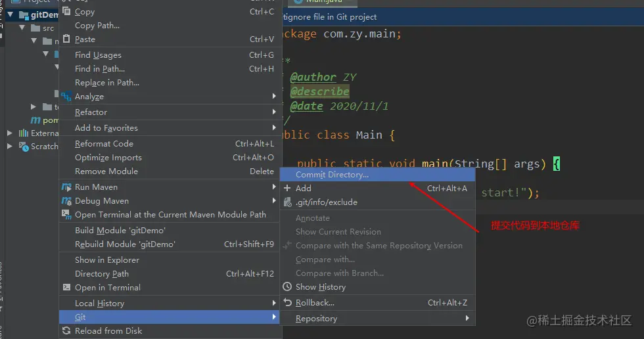Click the .git/info/exclude file icon
This screenshot has height=339, width=644.
tap(288, 202)
